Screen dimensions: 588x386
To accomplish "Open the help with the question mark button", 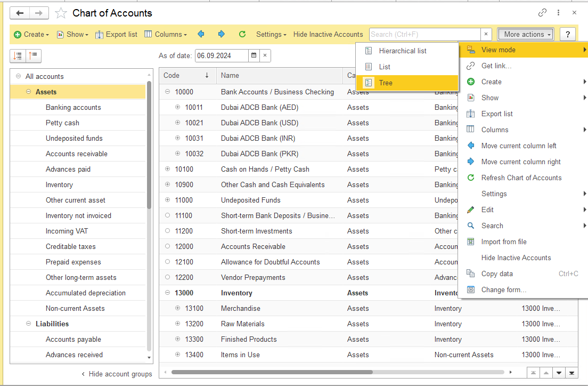I will pyautogui.click(x=567, y=34).
